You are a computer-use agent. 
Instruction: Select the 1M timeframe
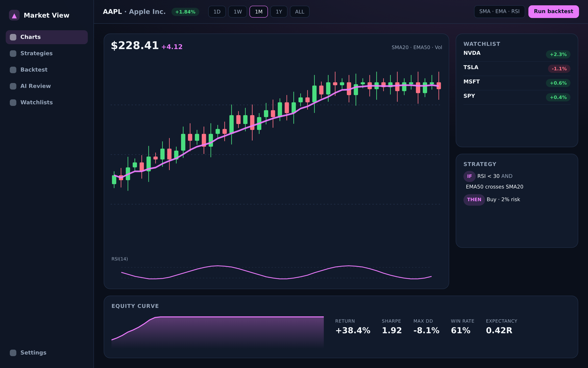click(258, 12)
